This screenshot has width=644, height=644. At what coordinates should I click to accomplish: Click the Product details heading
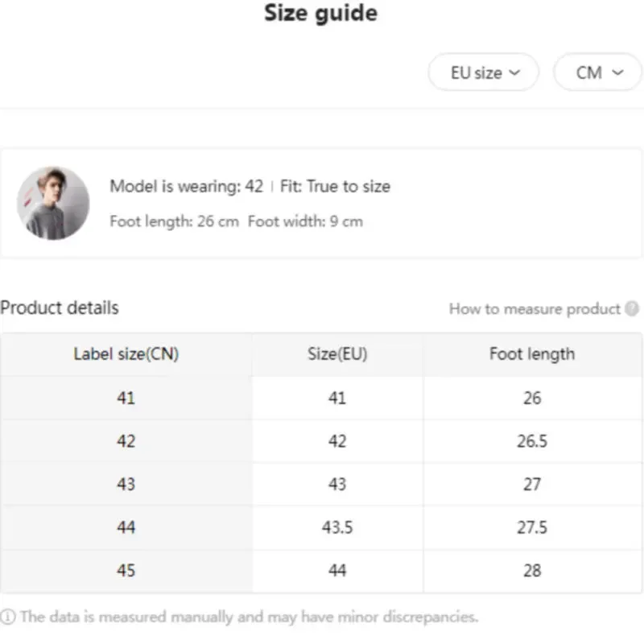(60, 308)
